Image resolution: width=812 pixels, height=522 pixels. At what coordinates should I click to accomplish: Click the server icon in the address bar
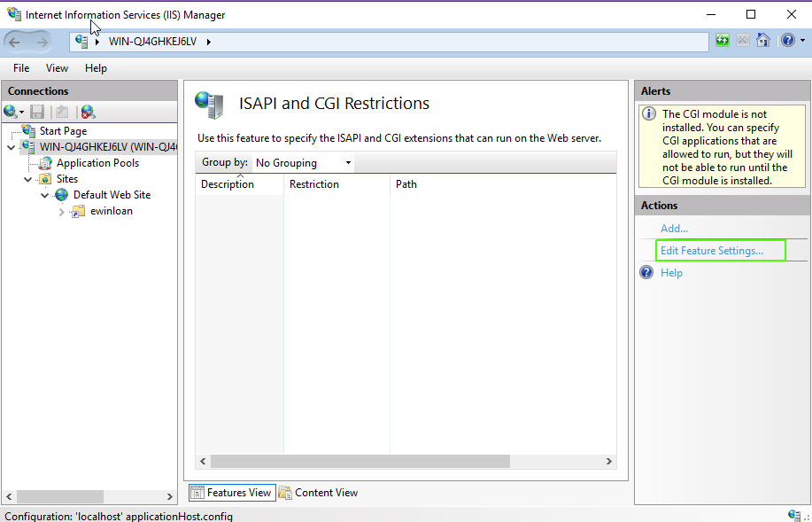pos(81,42)
